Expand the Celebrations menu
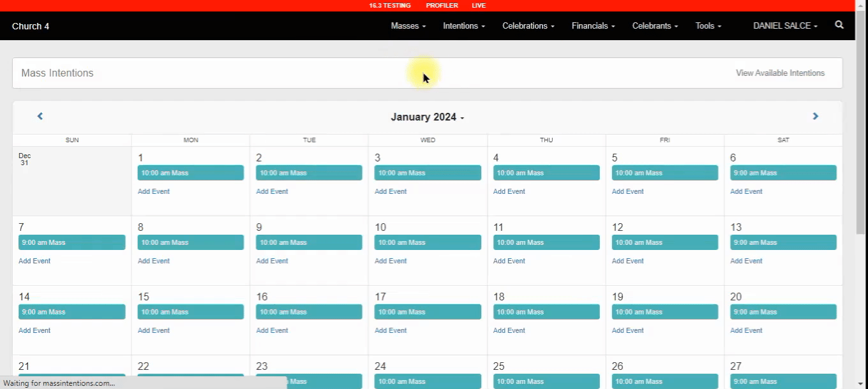The width and height of the screenshot is (868, 389). [528, 26]
